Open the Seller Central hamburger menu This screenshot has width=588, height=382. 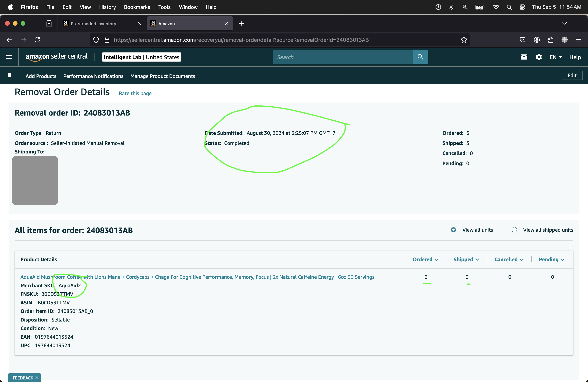(9, 57)
